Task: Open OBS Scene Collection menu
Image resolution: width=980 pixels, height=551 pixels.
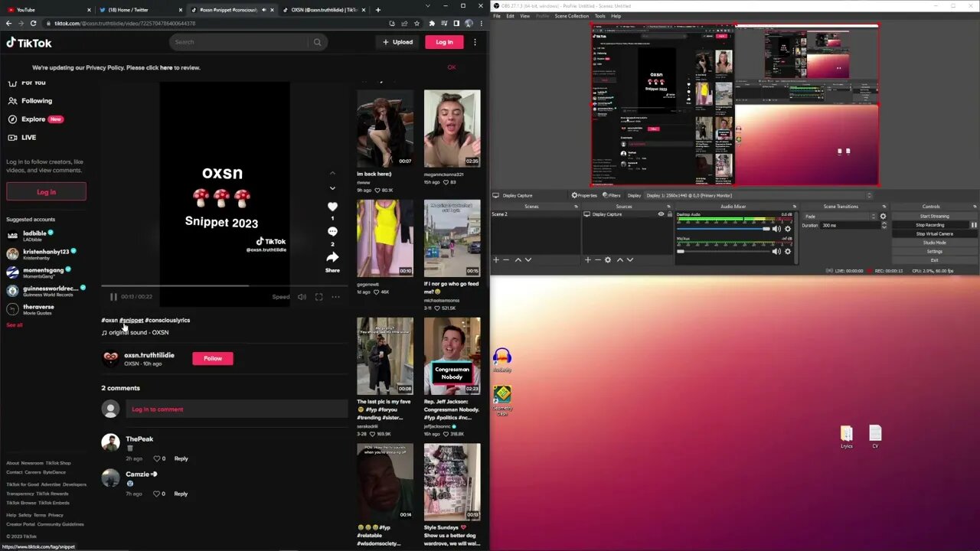Action: [x=572, y=16]
